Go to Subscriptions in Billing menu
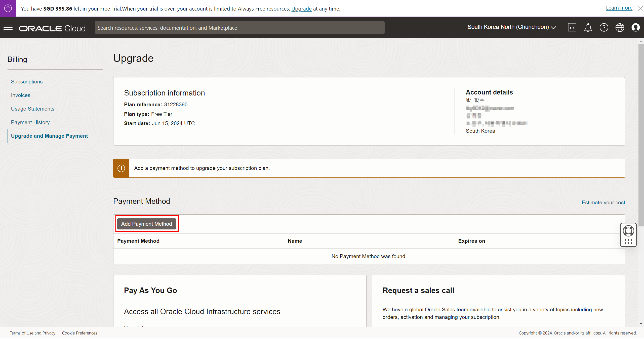Image resolution: width=644 pixels, height=338 pixels. (27, 82)
